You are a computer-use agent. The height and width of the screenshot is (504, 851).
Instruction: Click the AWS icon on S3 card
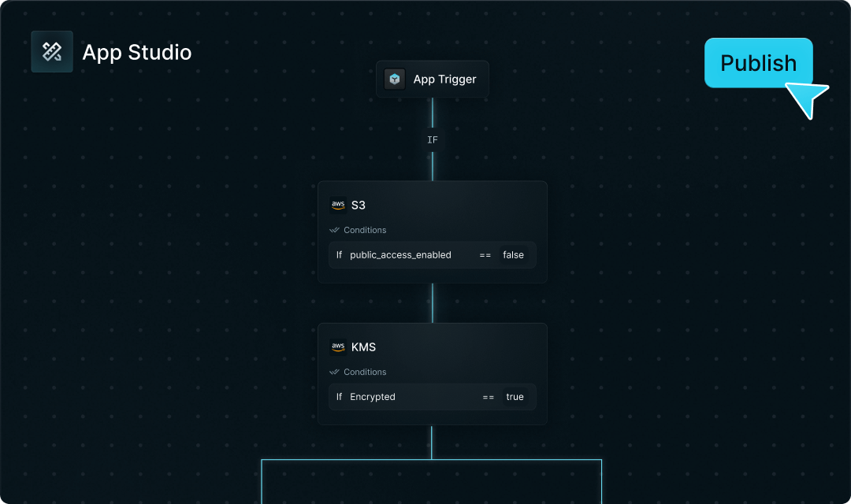click(338, 205)
